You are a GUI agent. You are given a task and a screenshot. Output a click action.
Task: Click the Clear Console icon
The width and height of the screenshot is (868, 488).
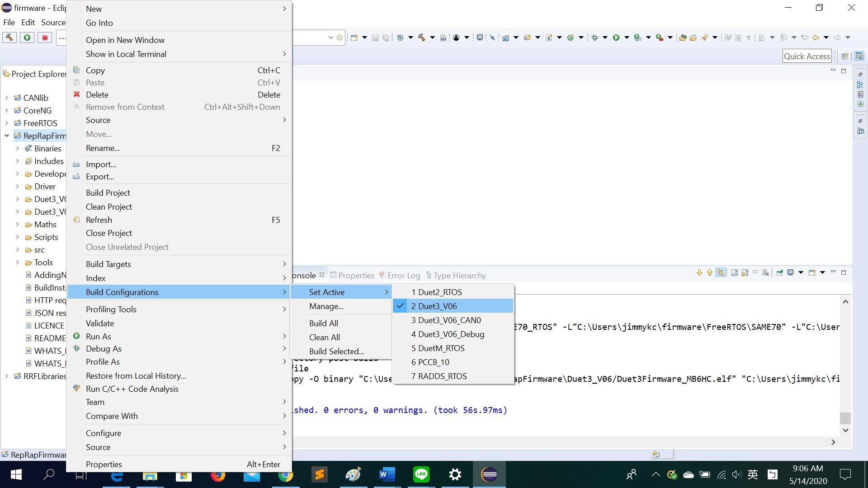[765, 272]
